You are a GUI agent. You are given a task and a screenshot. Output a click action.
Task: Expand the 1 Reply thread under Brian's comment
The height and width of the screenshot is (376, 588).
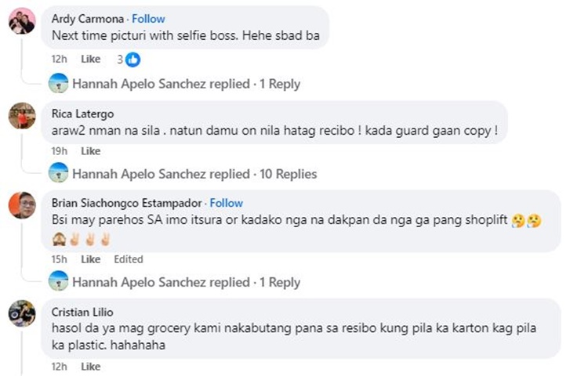(280, 282)
